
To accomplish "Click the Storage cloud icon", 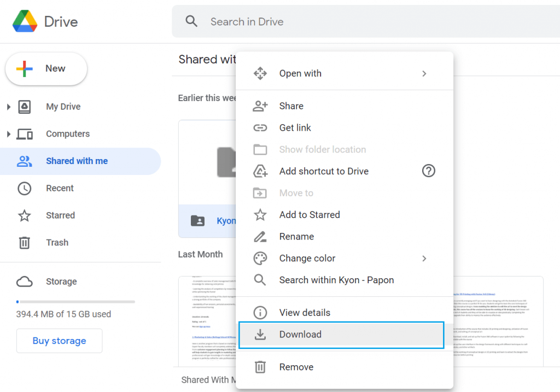I will coord(24,281).
